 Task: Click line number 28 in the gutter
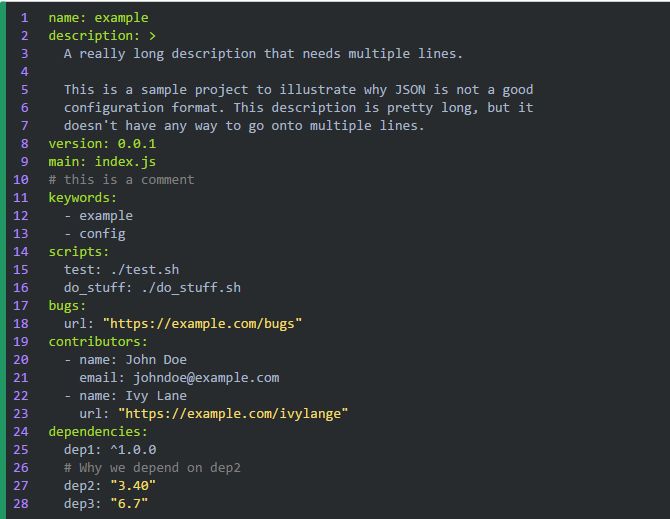coord(21,503)
